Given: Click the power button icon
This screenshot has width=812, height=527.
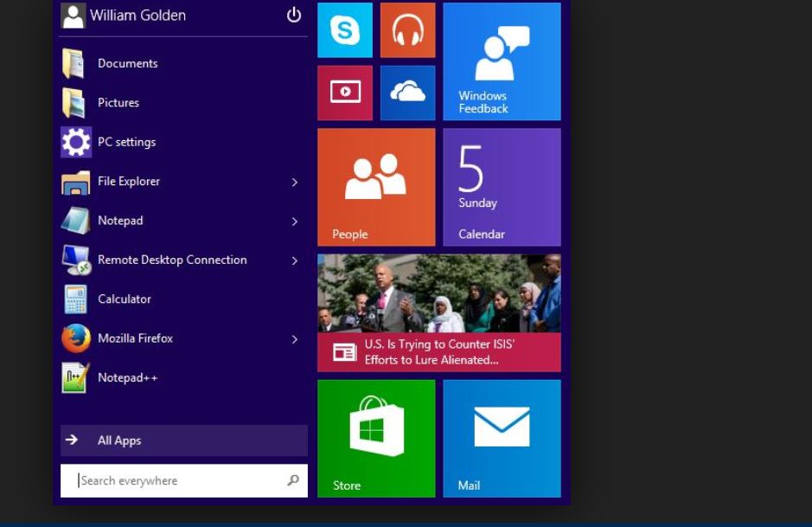Looking at the screenshot, I should tap(294, 15).
